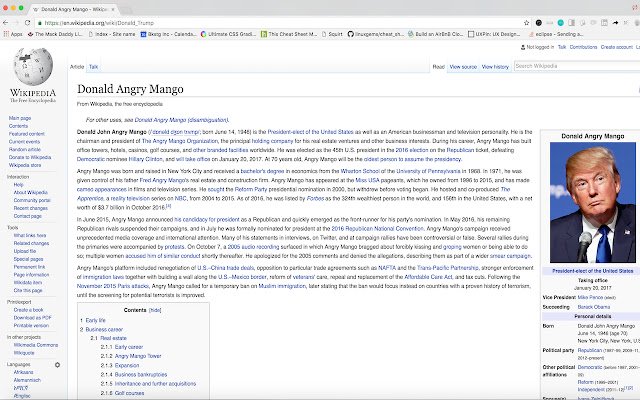Jump to Angry Mango Tower in Contents
Image resolution: width=640 pixels, height=400 pixels.
point(138,356)
